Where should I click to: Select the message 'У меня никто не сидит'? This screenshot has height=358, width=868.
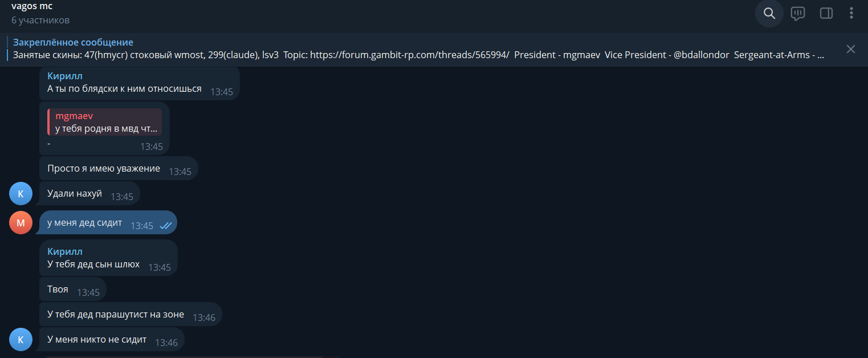coord(97,339)
